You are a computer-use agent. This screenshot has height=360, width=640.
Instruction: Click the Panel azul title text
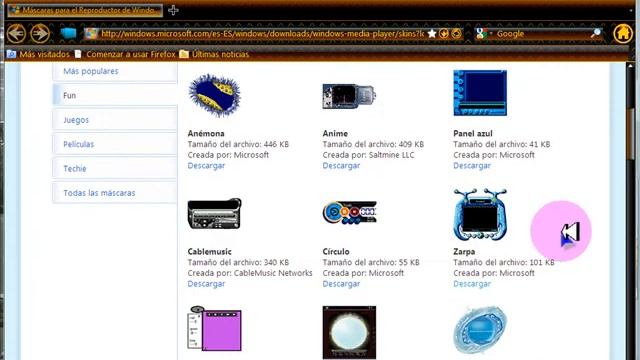pyautogui.click(x=473, y=133)
